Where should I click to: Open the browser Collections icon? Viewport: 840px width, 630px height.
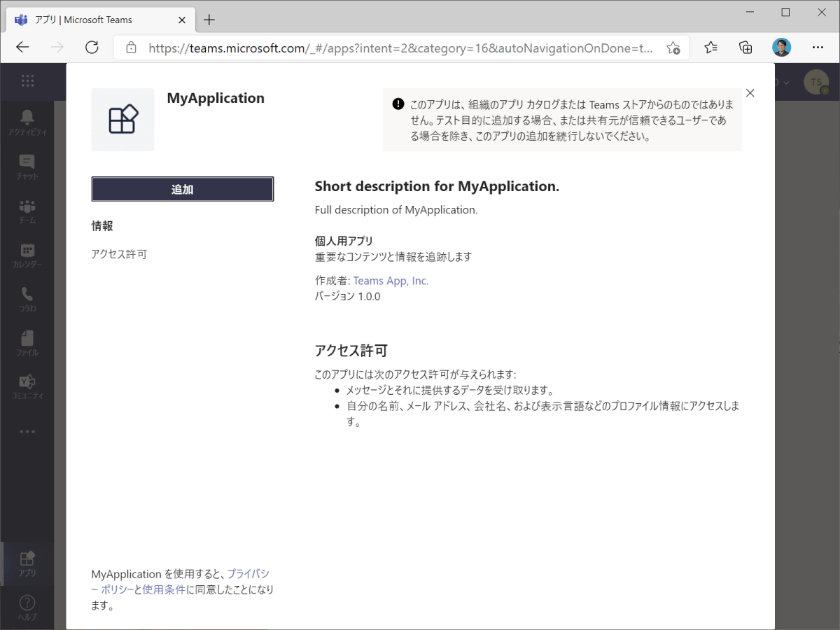click(745, 47)
